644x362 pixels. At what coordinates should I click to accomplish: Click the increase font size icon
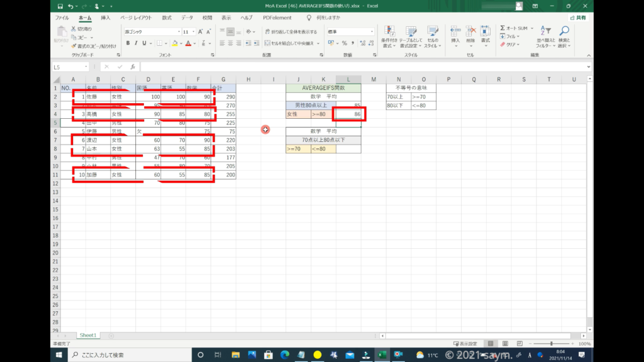tap(201, 31)
